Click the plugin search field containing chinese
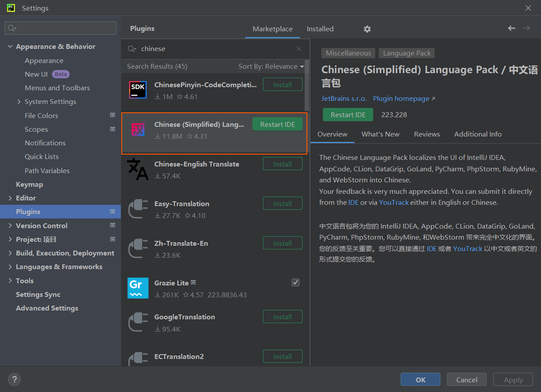Screen dimensions: 541x392 (216, 49)
